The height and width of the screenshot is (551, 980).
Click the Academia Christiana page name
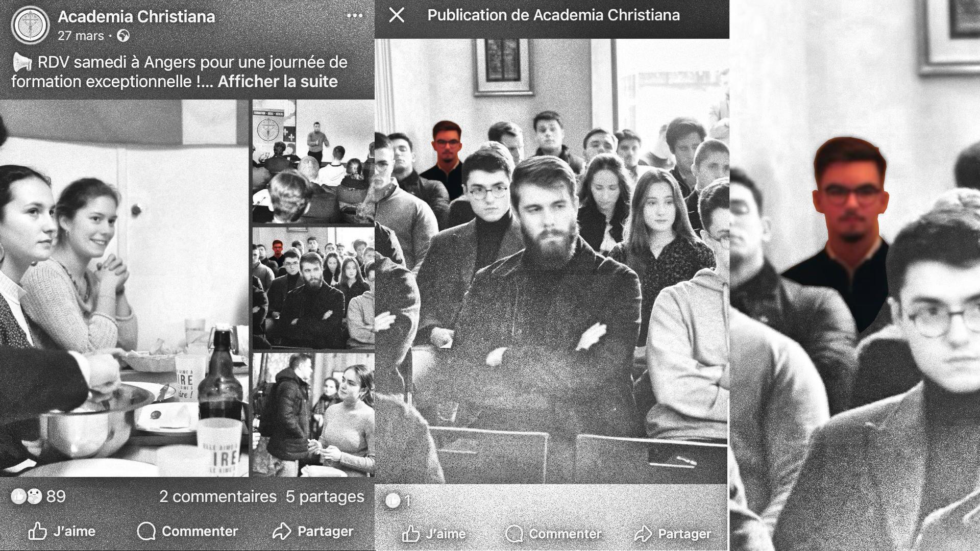coord(136,16)
